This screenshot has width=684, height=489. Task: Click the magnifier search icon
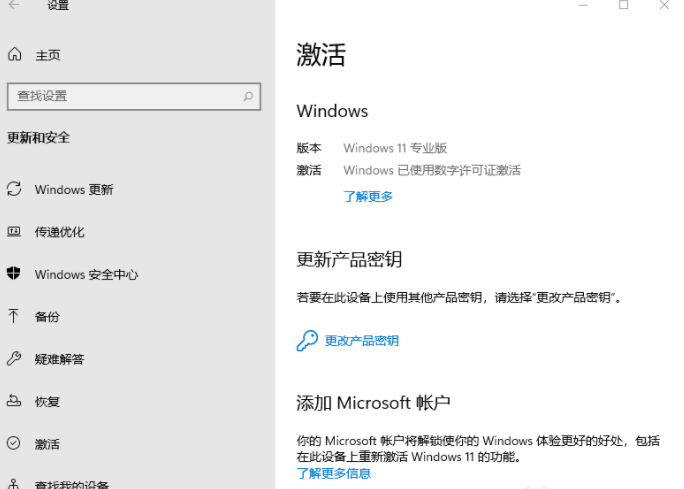tap(248, 96)
